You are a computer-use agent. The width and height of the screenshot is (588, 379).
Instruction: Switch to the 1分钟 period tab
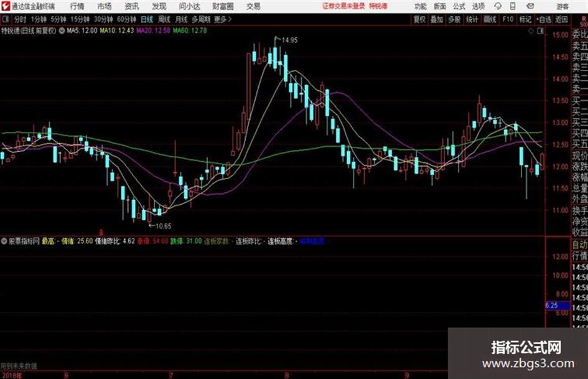(38, 19)
